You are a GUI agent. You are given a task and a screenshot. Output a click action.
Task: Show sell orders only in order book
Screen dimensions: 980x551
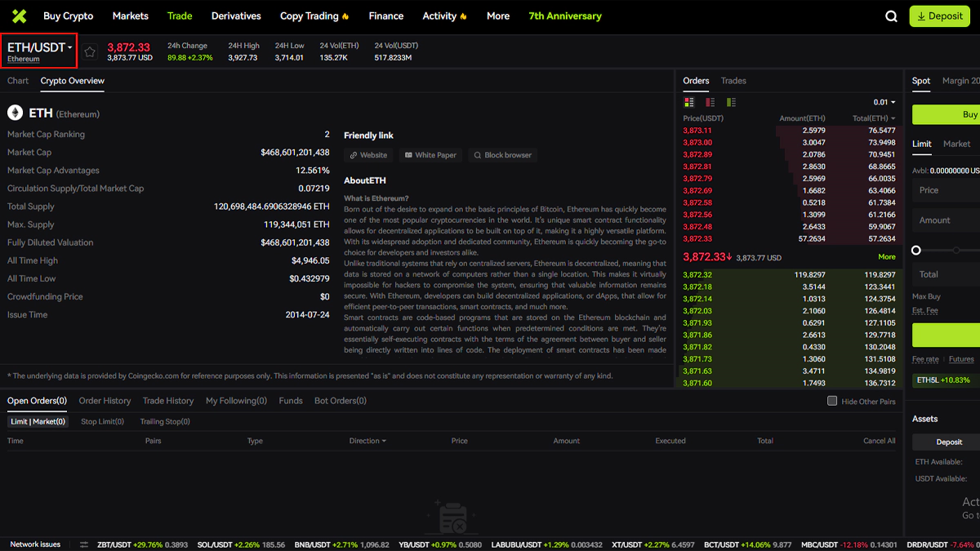(710, 102)
